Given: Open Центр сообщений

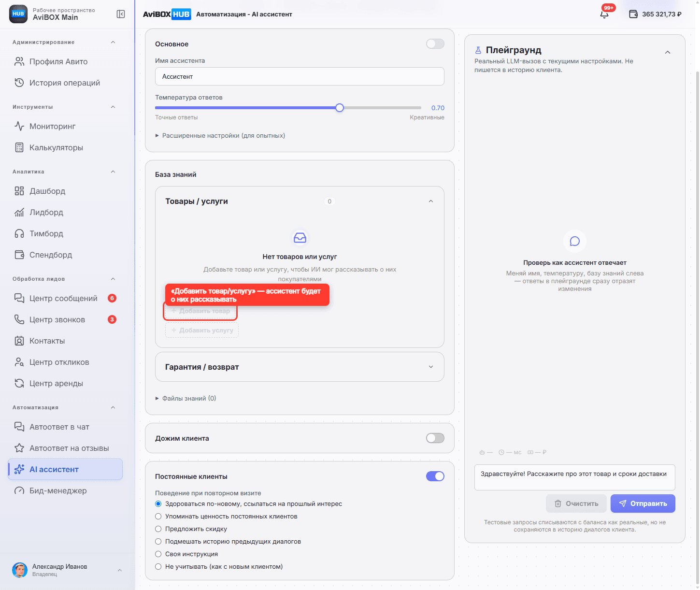Looking at the screenshot, I should coord(65,298).
